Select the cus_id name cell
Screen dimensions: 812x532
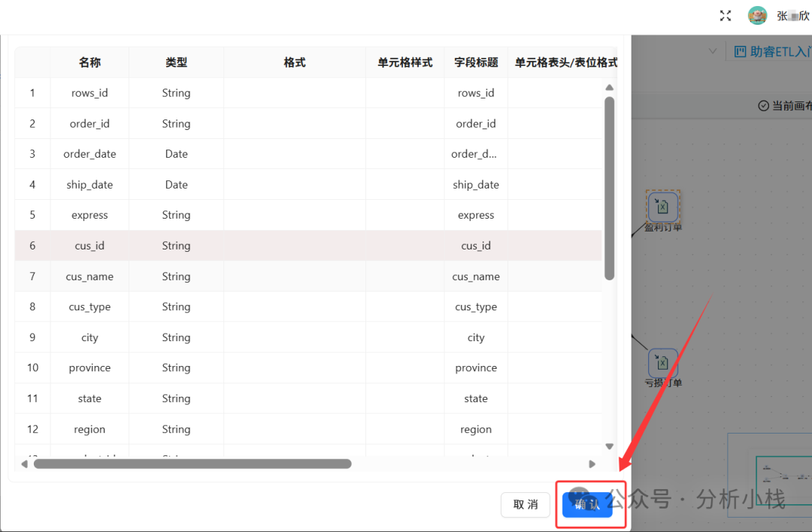pos(89,246)
